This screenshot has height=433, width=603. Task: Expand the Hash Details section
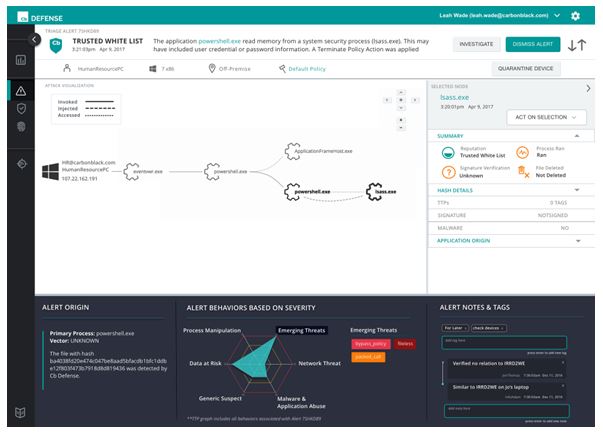577,190
